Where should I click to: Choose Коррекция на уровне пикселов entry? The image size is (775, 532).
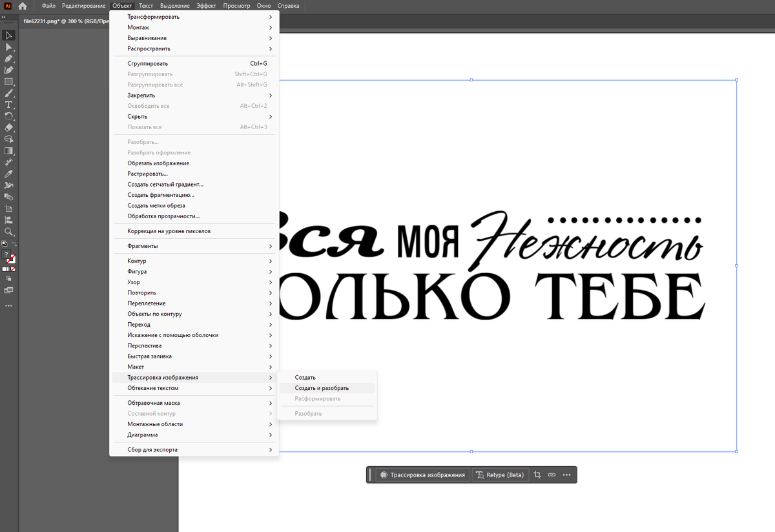(194, 231)
